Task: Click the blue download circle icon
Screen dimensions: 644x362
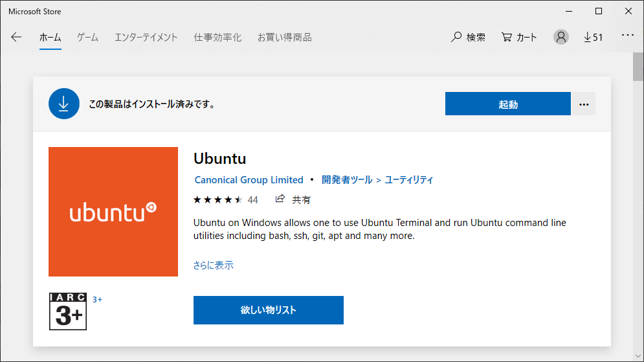Action: [63, 104]
